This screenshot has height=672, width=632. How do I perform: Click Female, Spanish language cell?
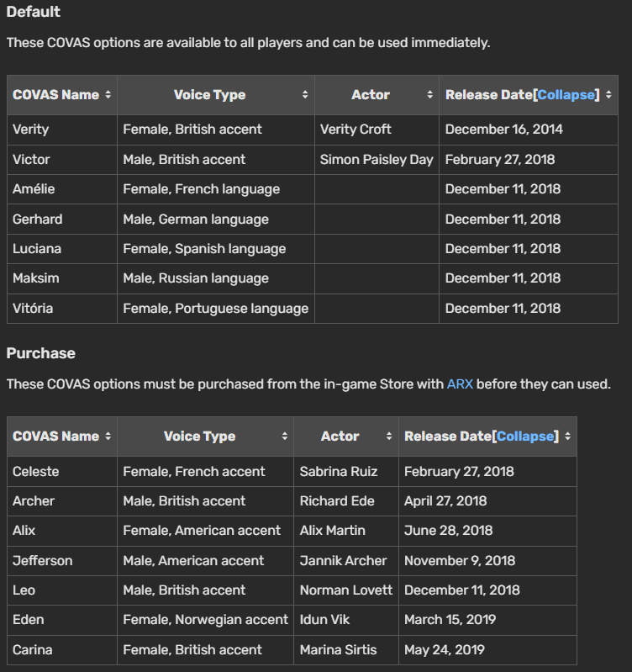[216, 249]
